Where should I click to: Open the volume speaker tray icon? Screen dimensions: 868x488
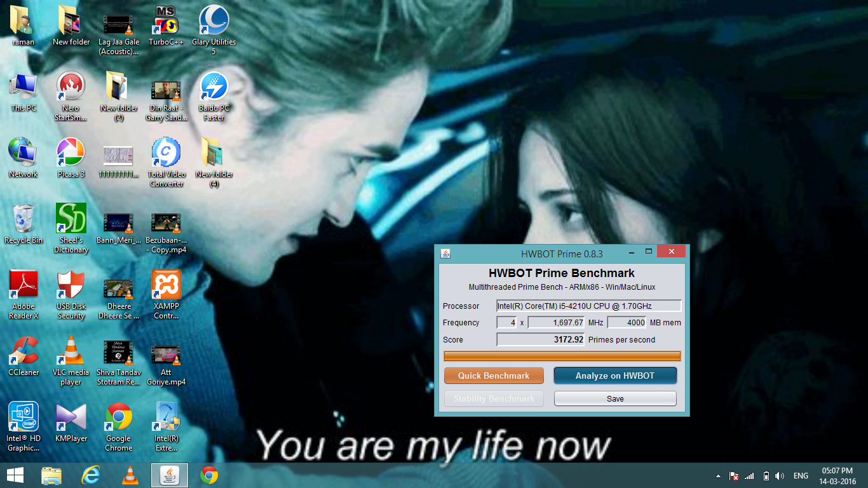pos(780,476)
